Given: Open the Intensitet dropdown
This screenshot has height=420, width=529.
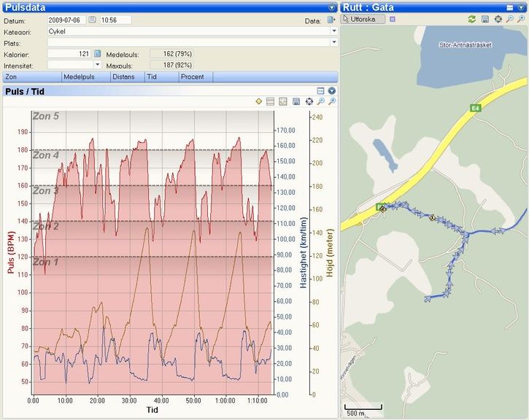Looking at the screenshot, I should 99,65.
